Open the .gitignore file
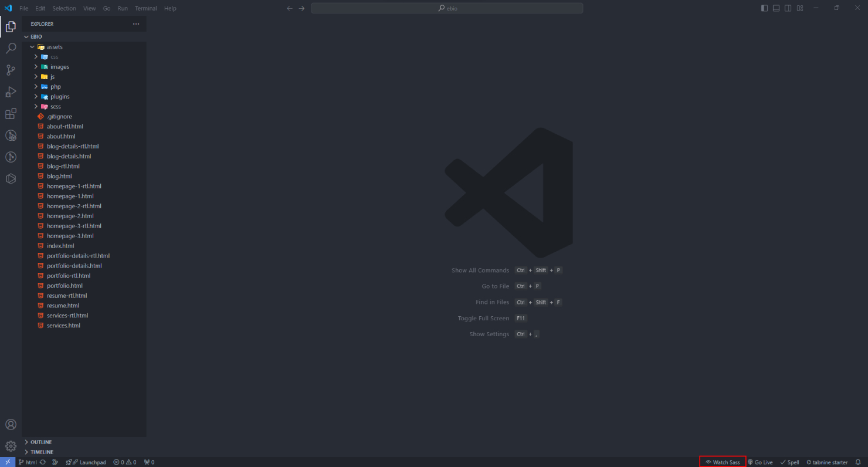Screen dimensions: 868x467 click(x=84, y=117)
